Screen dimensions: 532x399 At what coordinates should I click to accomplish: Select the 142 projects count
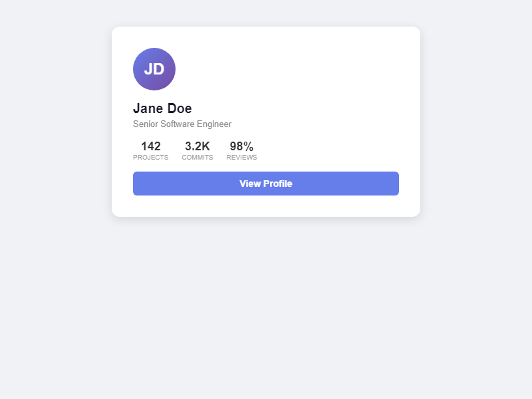click(x=151, y=146)
